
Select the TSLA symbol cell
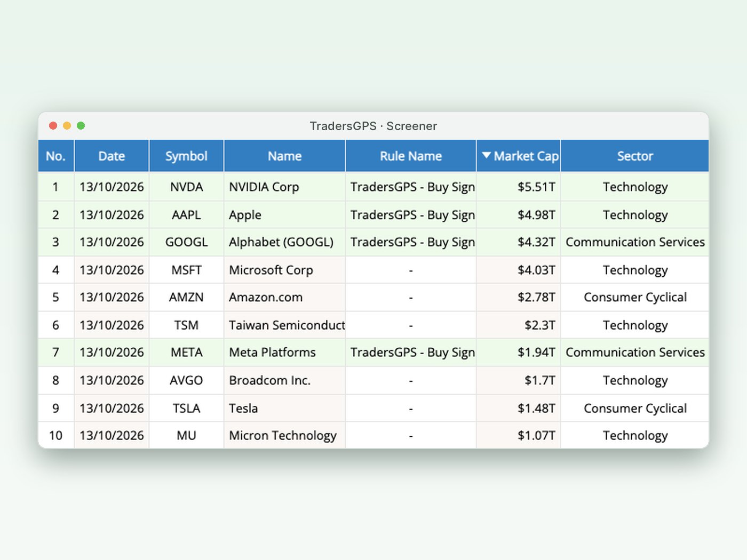pos(186,408)
